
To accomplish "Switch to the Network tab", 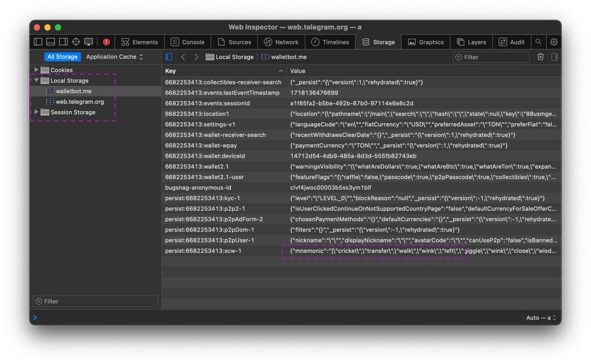I will [x=281, y=42].
